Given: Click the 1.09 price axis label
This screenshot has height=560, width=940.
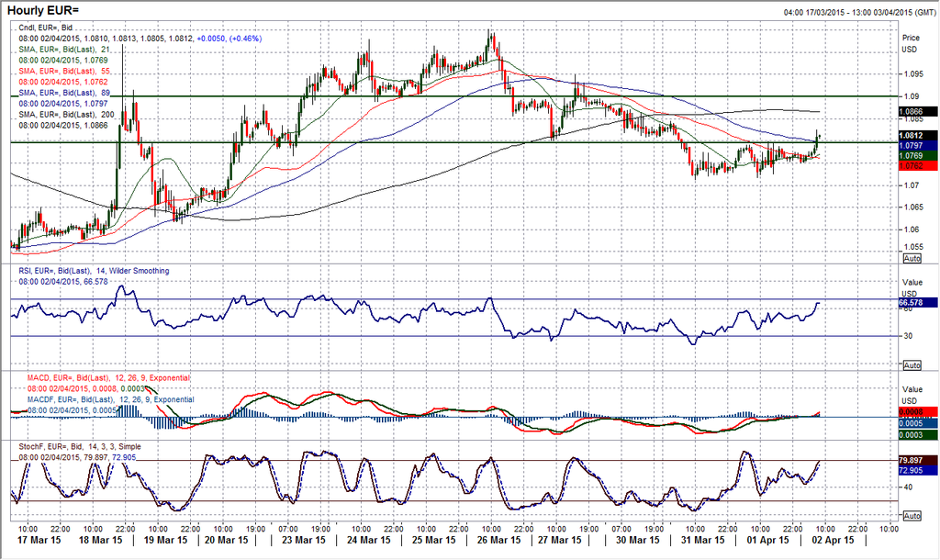Looking at the screenshot, I should [912, 95].
